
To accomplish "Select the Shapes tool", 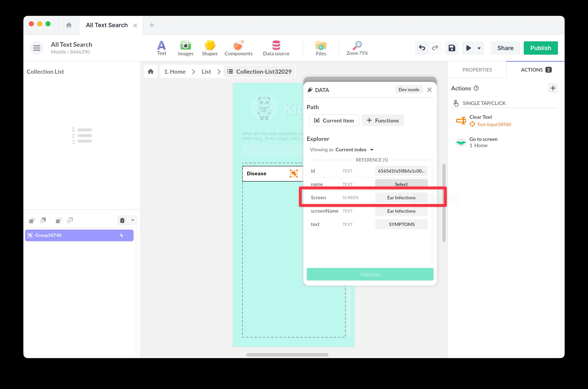I will click(x=209, y=48).
